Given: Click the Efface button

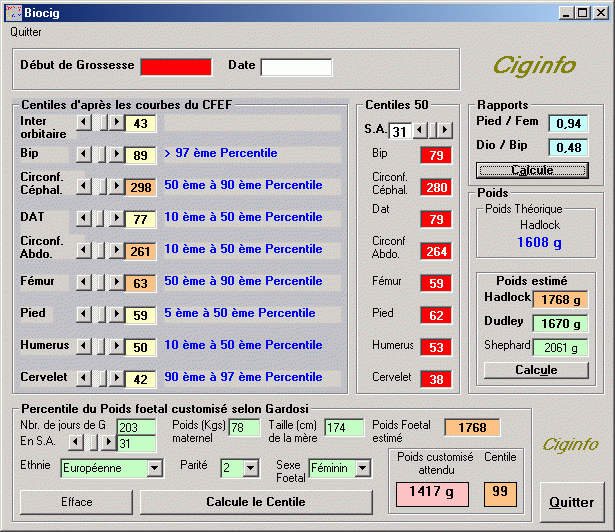Looking at the screenshot, I should coord(76,502).
